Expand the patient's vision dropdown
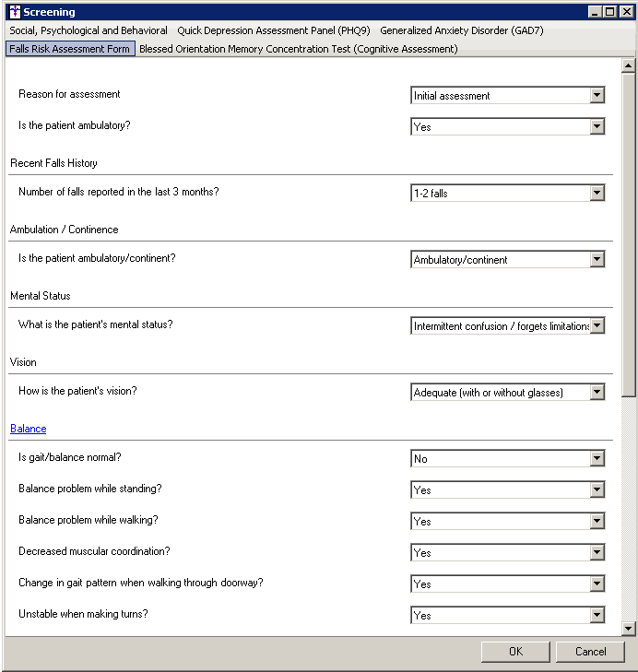 597,392
